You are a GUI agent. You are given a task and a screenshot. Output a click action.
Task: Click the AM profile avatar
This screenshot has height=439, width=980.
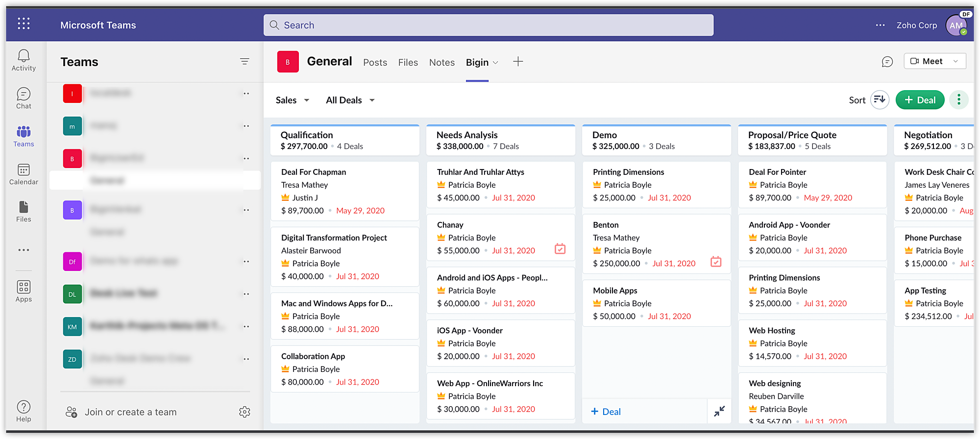(956, 25)
